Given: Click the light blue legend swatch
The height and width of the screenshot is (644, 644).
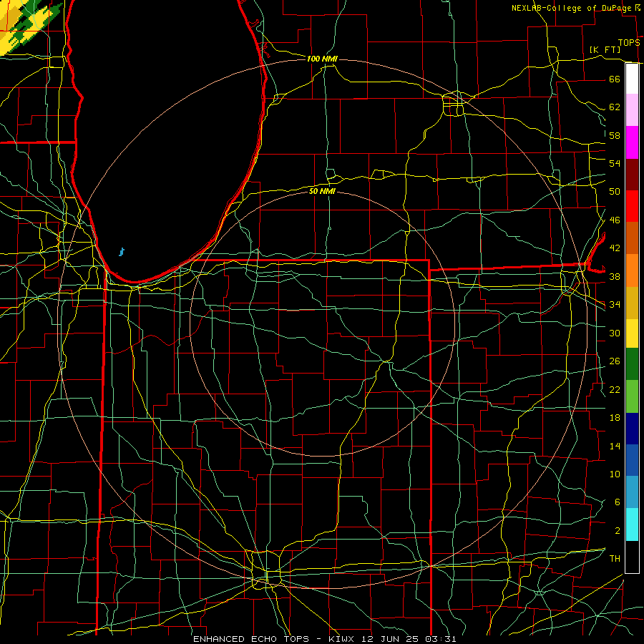Looking at the screenshot, I should (632, 492).
